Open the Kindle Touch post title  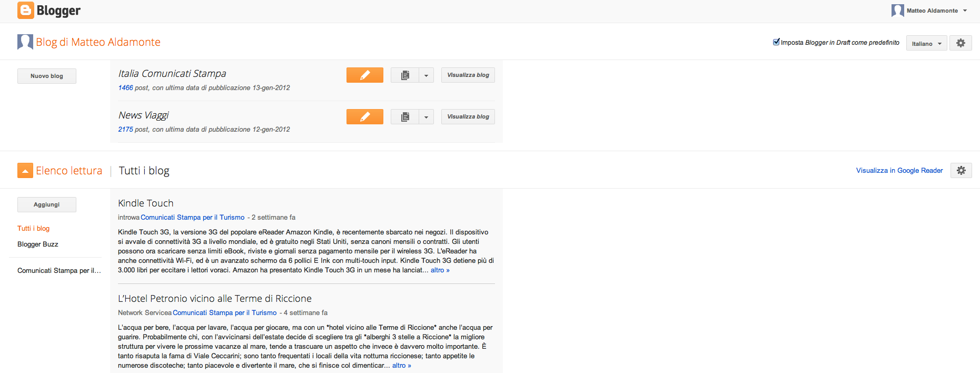point(145,203)
